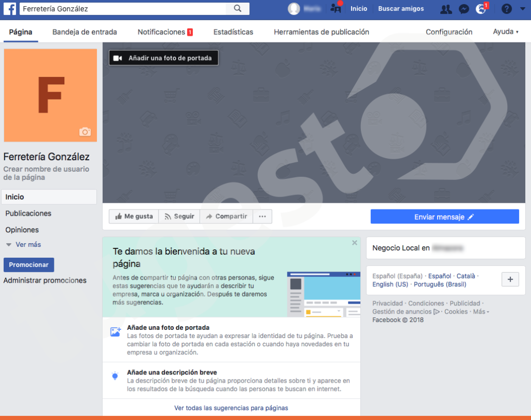Viewport: 531px width, 420px height.
Task: Click Gestión de anuncios footer link
Action: click(402, 312)
